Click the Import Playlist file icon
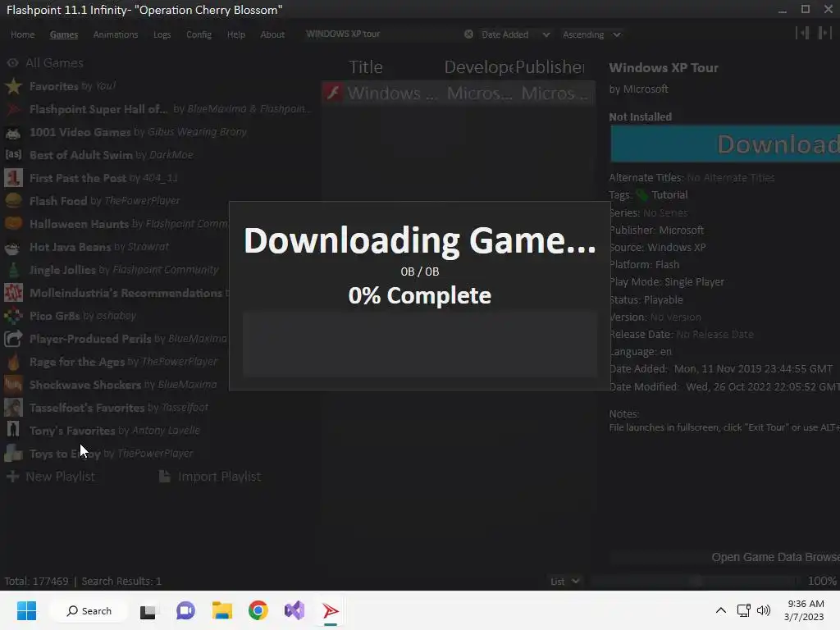 165,477
